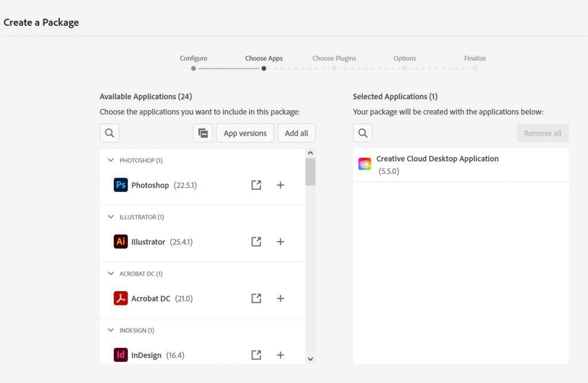
Task: Click the Acrobat DC app icon
Action: click(120, 298)
